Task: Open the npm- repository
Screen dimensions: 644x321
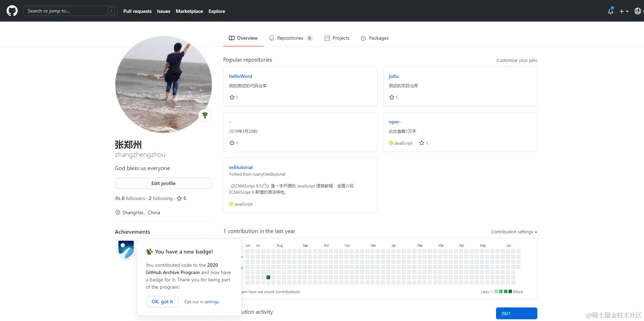Action: click(395, 122)
